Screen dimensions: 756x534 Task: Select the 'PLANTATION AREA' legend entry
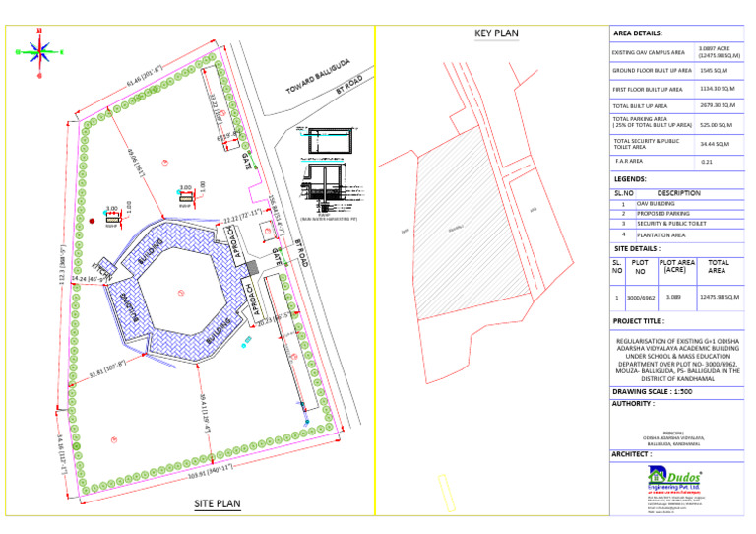[661, 235]
